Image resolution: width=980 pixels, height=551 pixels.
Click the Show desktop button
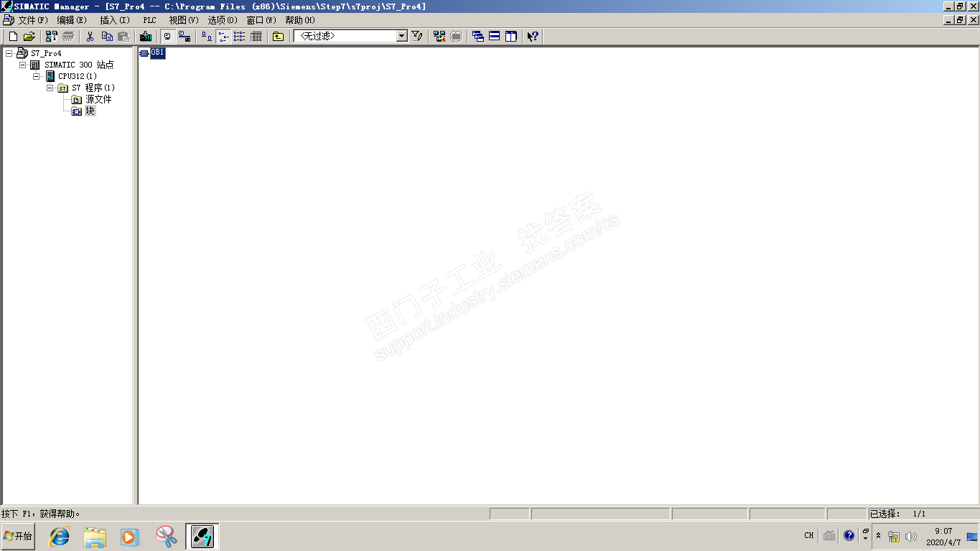coord(972,536)
